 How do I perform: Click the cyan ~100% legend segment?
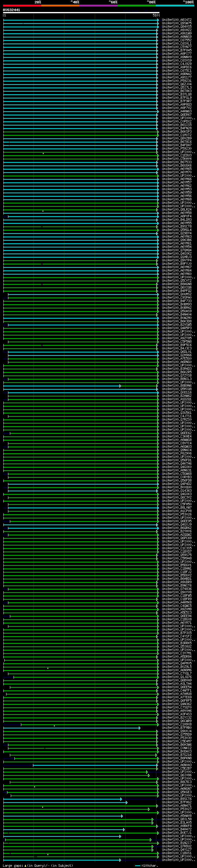tap(175, 6)
